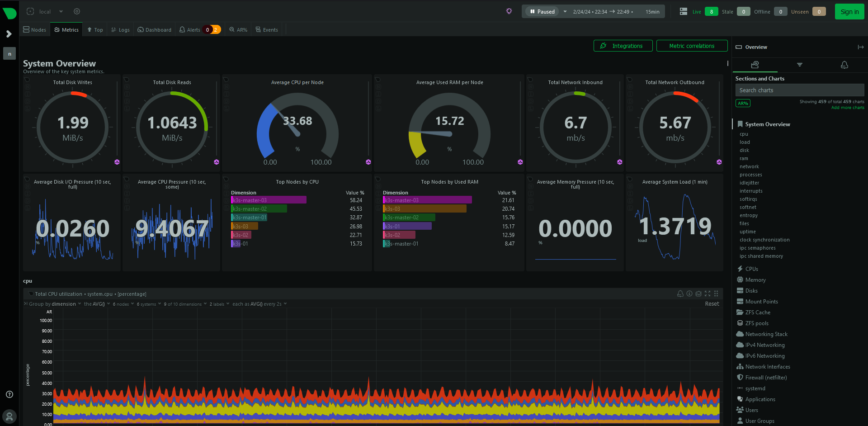868x426 pixels.
Task: Switch to the Logs tab
Action: click(120, 30)
